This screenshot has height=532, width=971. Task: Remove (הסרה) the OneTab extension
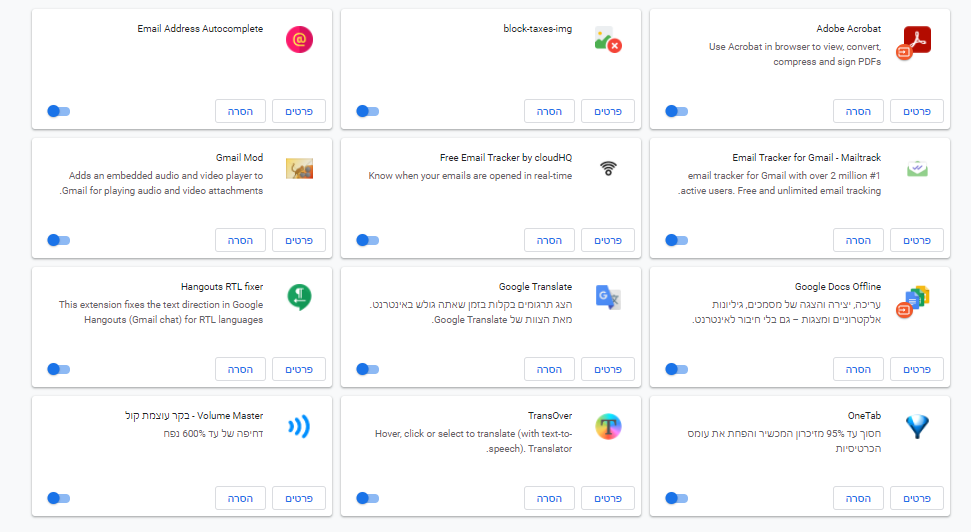pyautogui.click(x=858, y=498)
